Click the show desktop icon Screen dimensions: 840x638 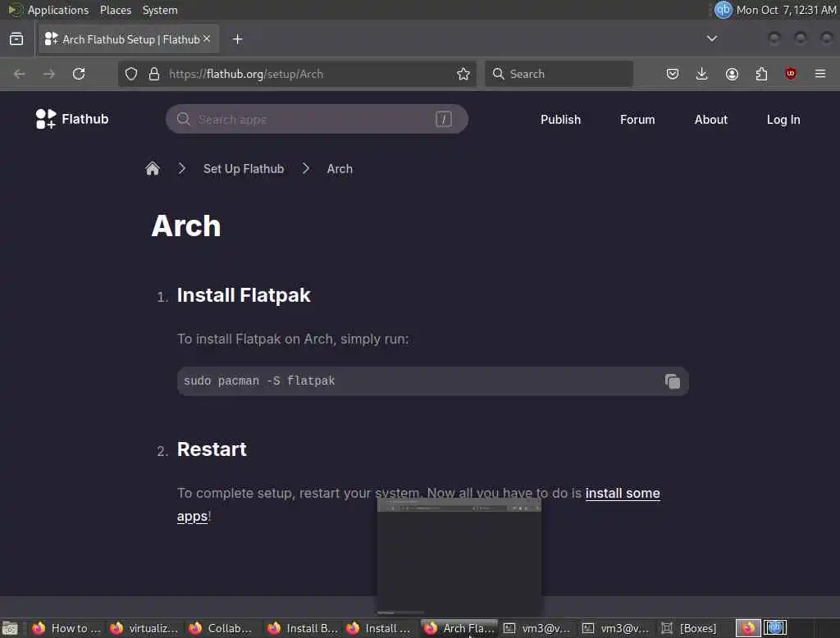point(10,628)
